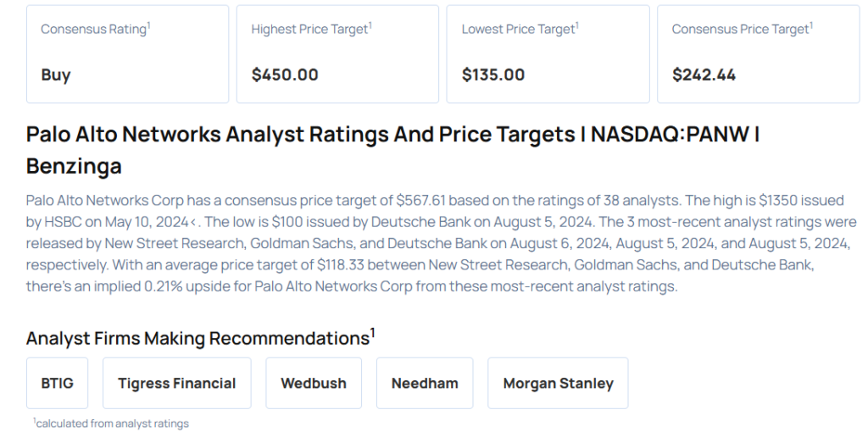Screen dimensions: 868x432
Task: Select the $135.00 lowest target value
Action: coord(493,75)
